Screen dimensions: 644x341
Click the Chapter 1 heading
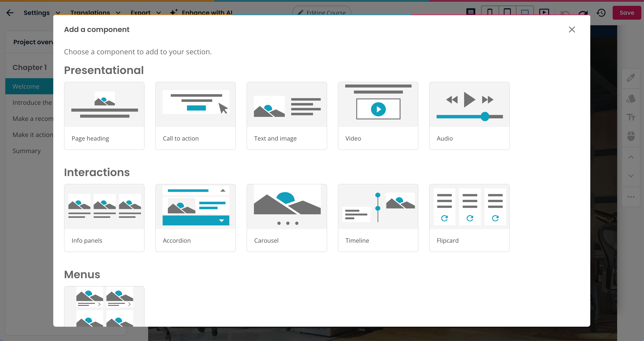[x=30, y=67]
